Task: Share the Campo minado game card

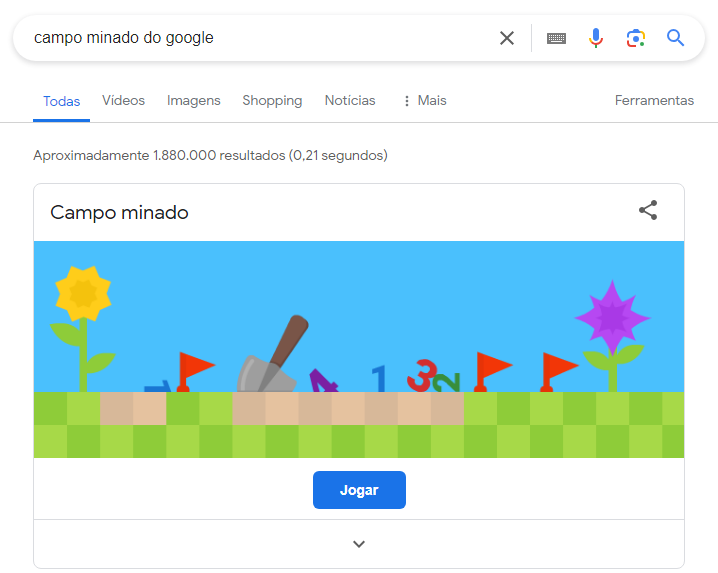Action: tap(648, 210)
